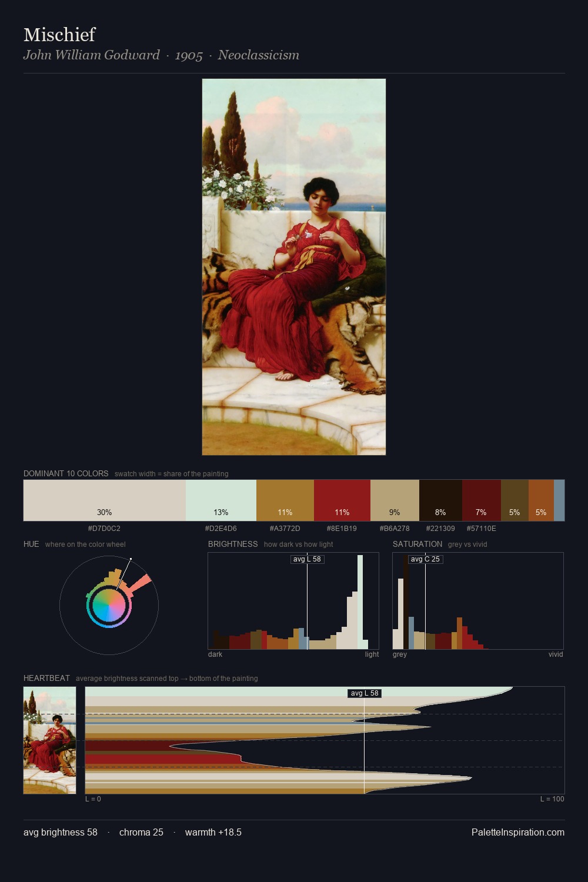Viewport: 588px width, 882px height.
Task: Click hex code '#57110E'
Action: [482, 529]
